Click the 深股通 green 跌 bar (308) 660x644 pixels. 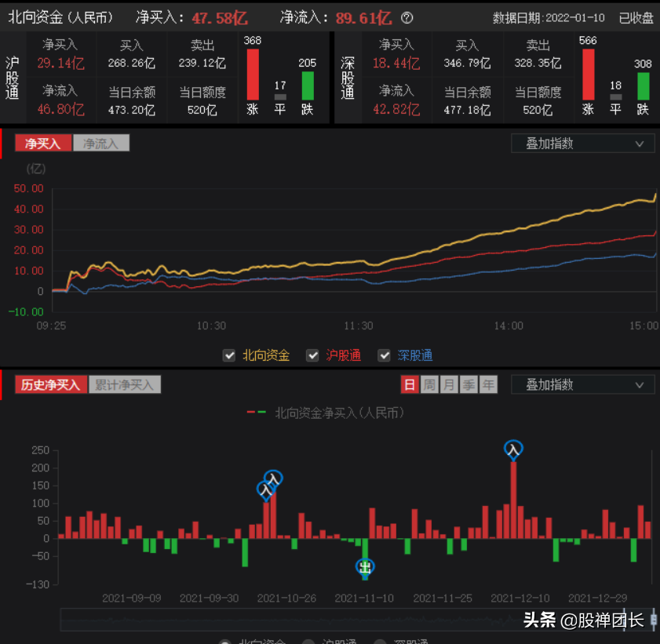(x=643, y=86)
